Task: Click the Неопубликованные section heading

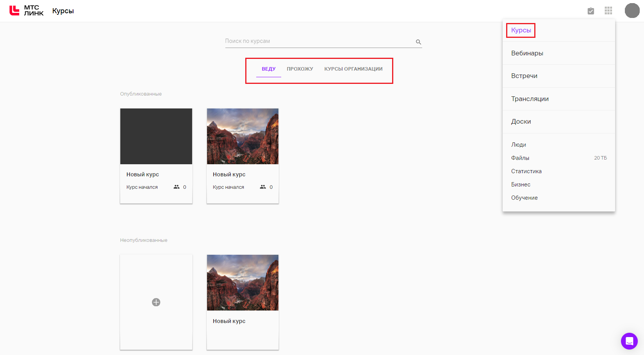Action: 144,240
